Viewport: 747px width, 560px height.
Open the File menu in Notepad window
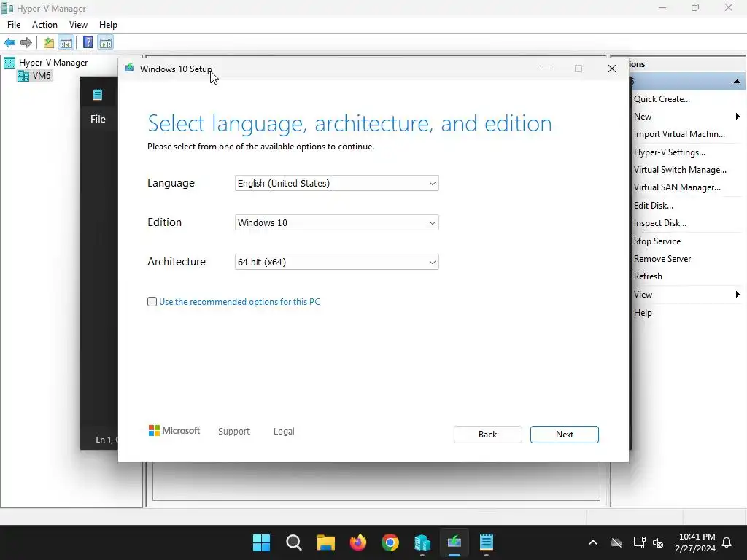98,119
